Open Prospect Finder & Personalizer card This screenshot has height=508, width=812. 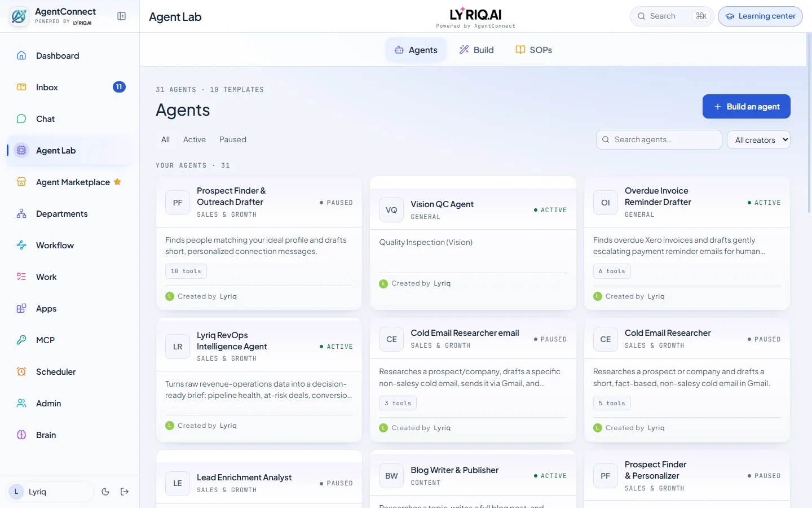click(687, 479)
